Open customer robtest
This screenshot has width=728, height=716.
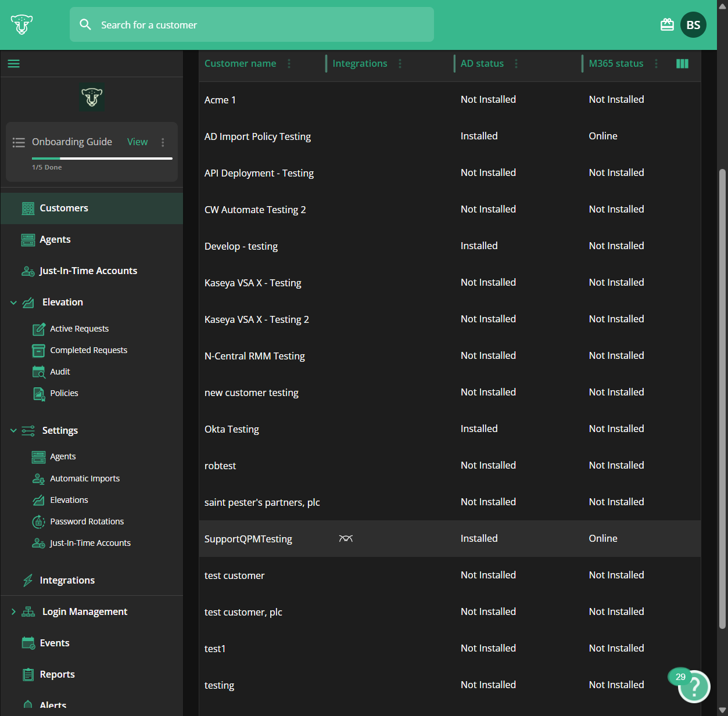click(220, 466)
